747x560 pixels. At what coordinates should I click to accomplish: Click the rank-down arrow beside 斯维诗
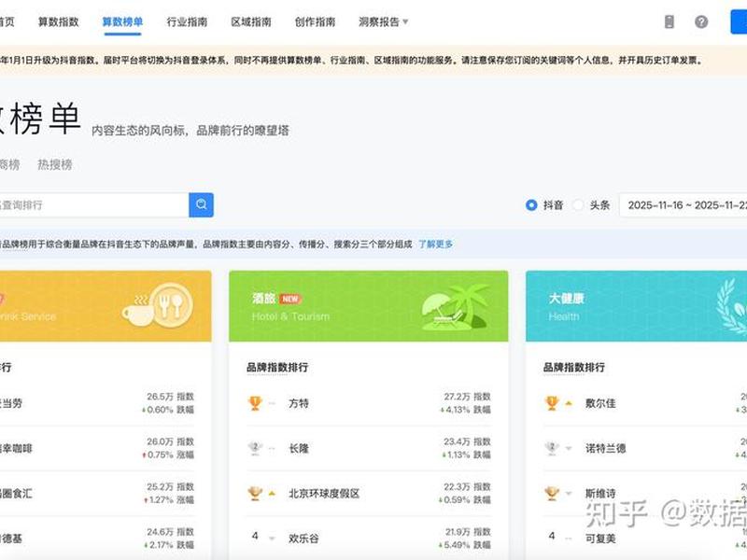[569, 494]
